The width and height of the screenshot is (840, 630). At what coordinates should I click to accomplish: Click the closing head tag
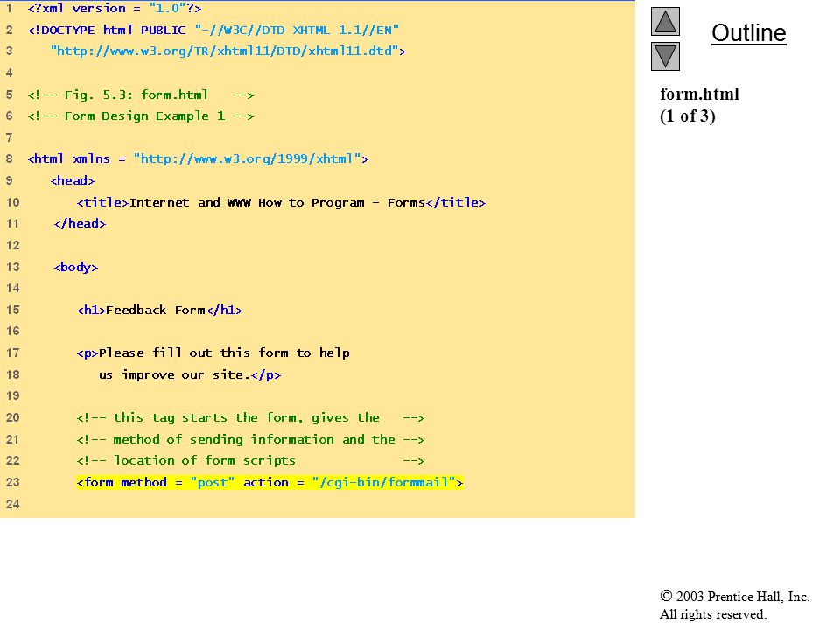tap(80, 223)
